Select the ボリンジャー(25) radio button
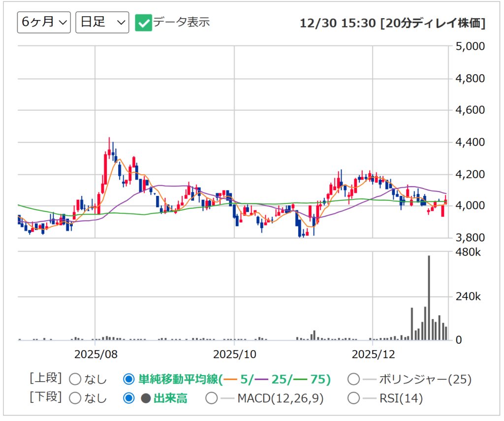Screen dimensions: 504x421 coord(353,379)
